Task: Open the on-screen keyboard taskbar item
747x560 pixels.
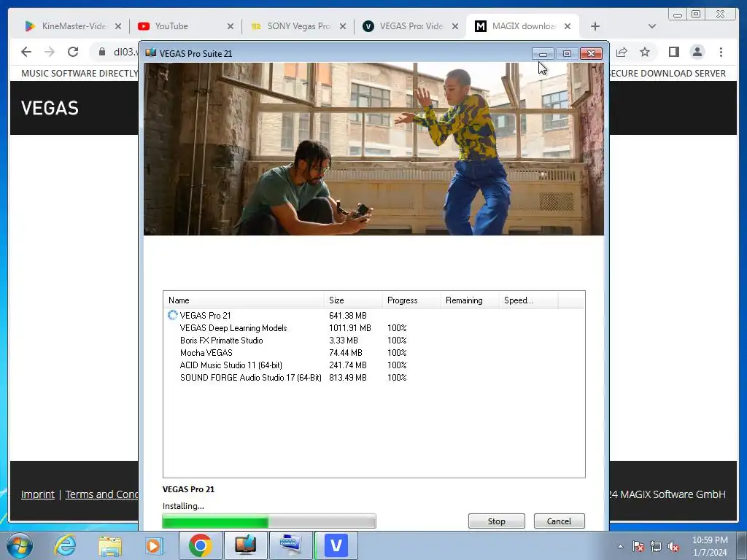Action: [291, 545]
